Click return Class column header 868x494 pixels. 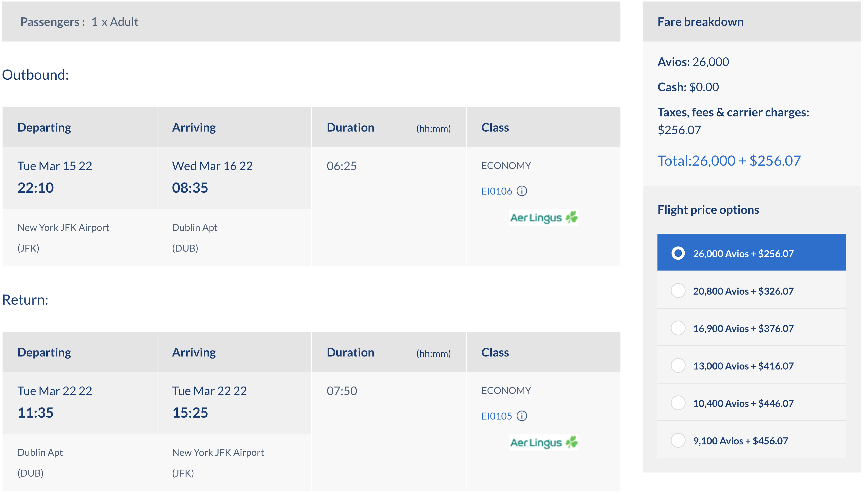coord(495,352)
